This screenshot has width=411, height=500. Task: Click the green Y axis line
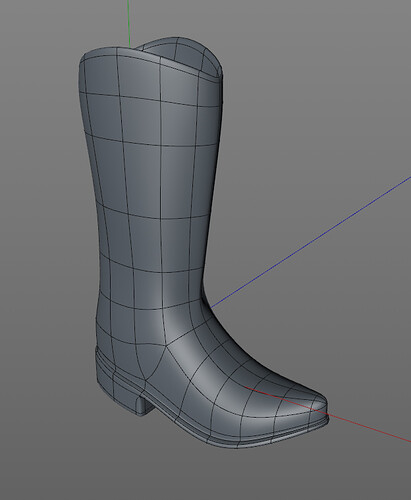click(128, 23)
